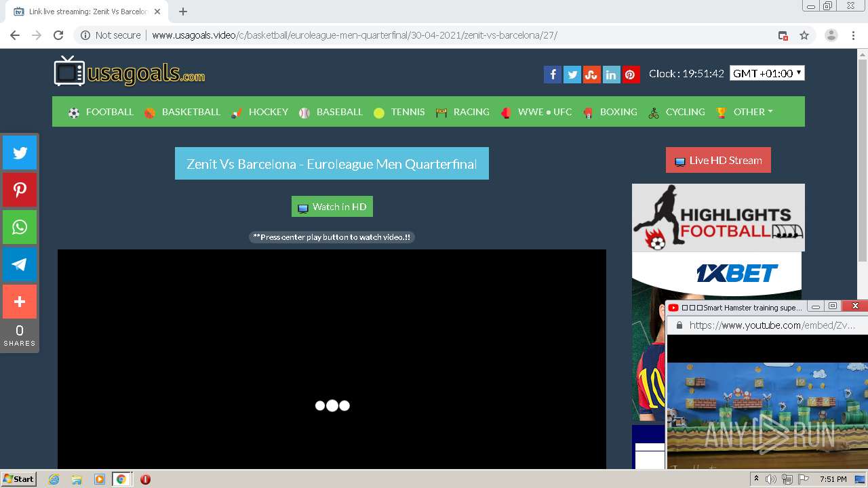The height and width of the screenshot is (488, 868).
Task: Share via header Twitter icon
Action: 572,75
